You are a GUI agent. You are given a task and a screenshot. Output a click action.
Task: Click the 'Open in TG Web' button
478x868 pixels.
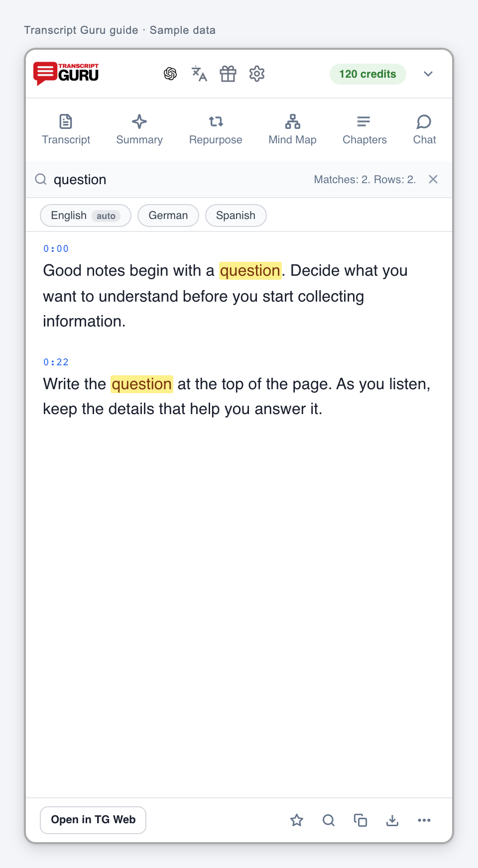pos(93,820)
